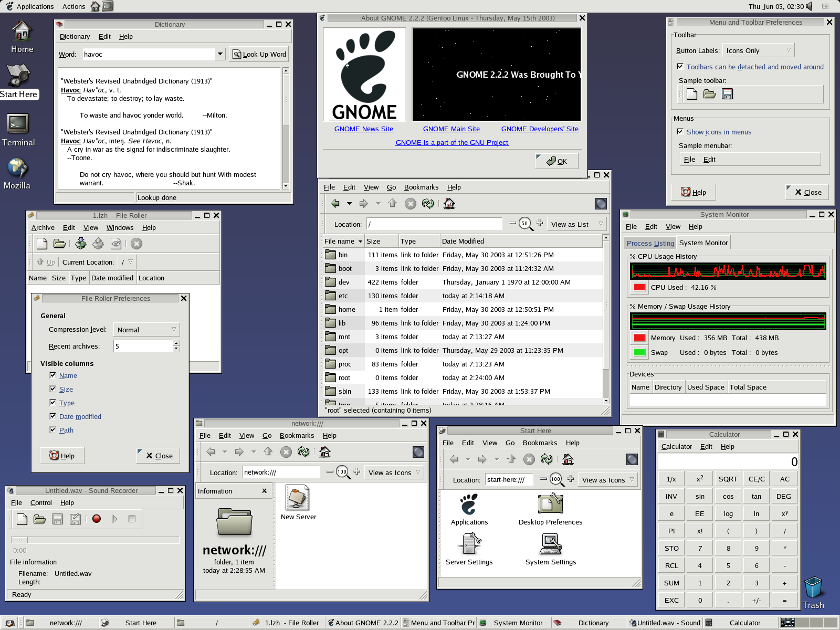The image size is (840, 630).
Task: Disable detachable toolbars checkbox
Action: click(680, 67)
